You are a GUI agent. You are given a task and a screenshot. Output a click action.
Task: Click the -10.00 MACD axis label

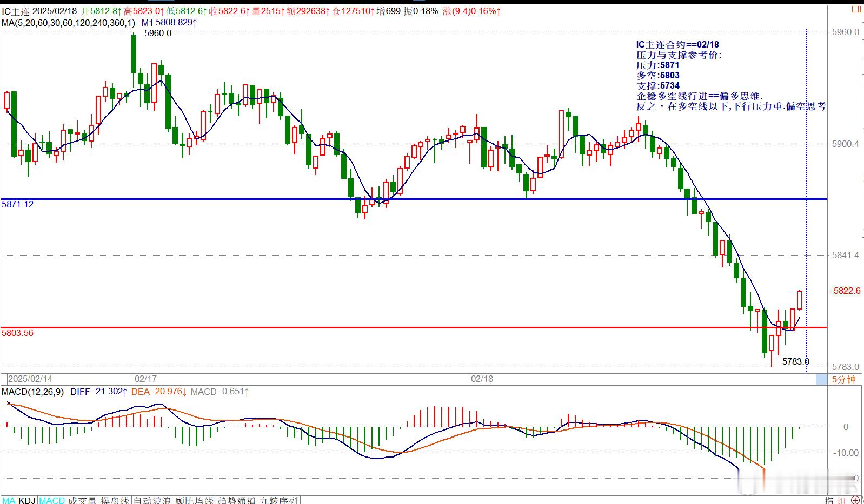(x=847, y=453)
